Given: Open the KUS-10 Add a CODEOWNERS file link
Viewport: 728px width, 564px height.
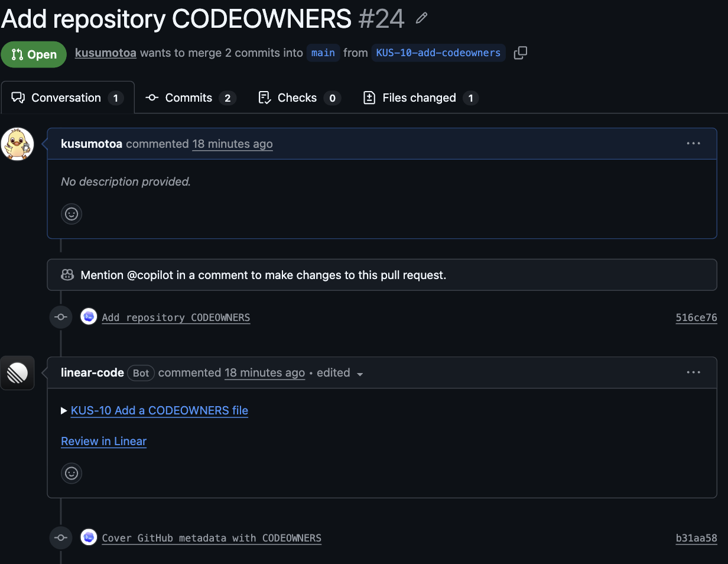Looking at the screenshot, I should pyautogui.click(x=160, y=410).
